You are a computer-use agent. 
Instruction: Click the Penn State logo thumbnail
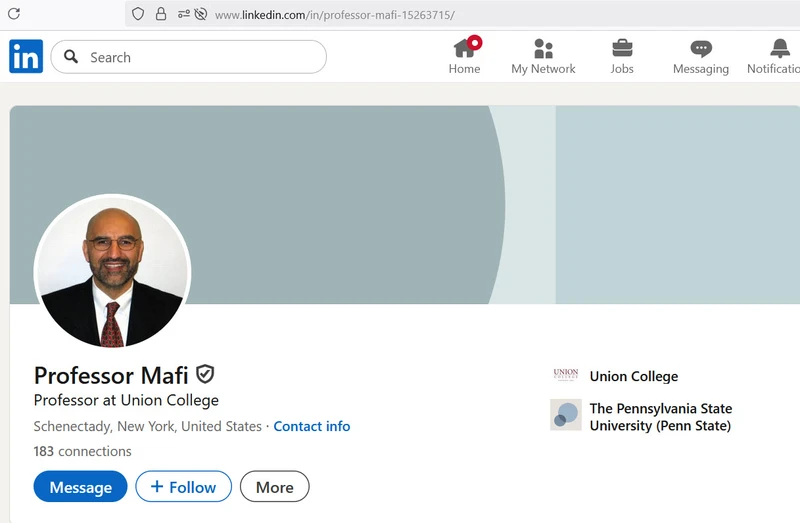click(566, 415)
